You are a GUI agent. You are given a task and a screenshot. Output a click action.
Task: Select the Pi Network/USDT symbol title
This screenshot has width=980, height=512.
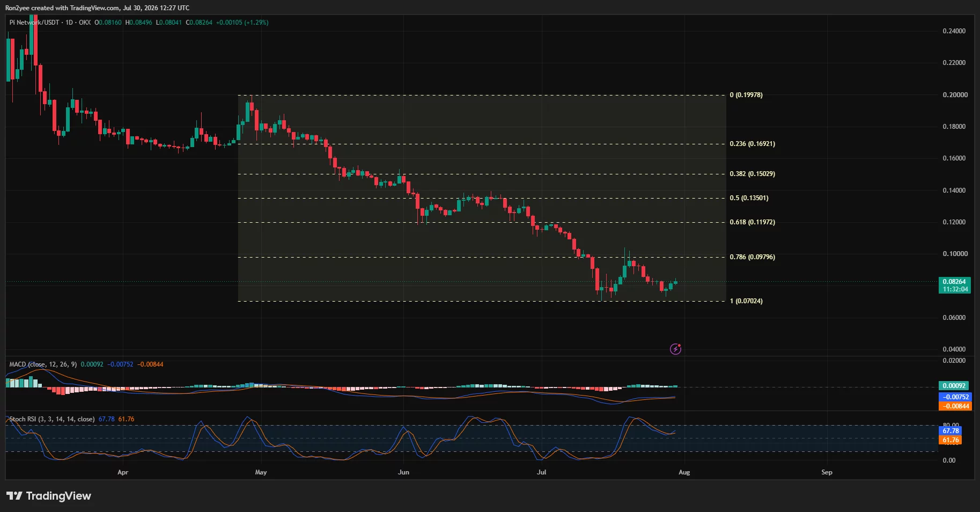coord(35,23)
